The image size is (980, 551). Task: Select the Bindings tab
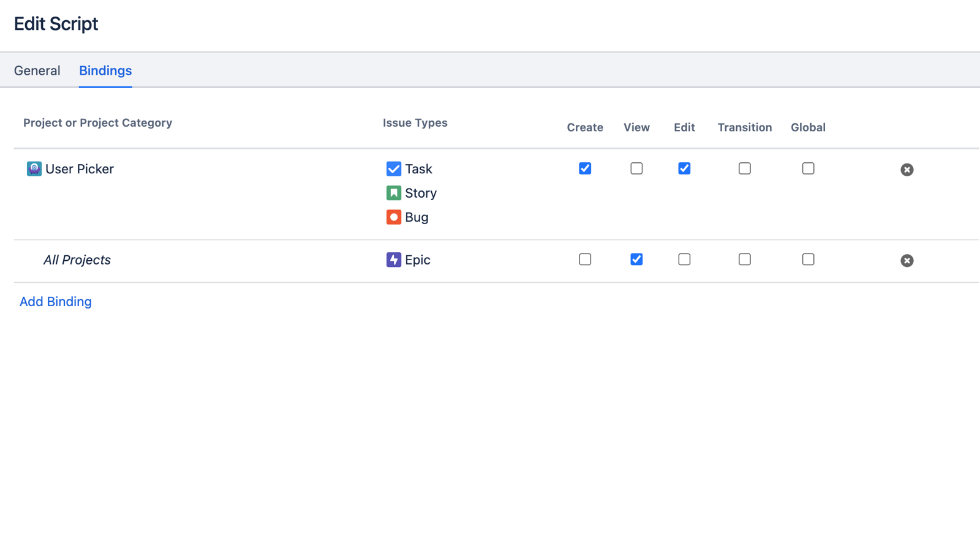point(105,71)
